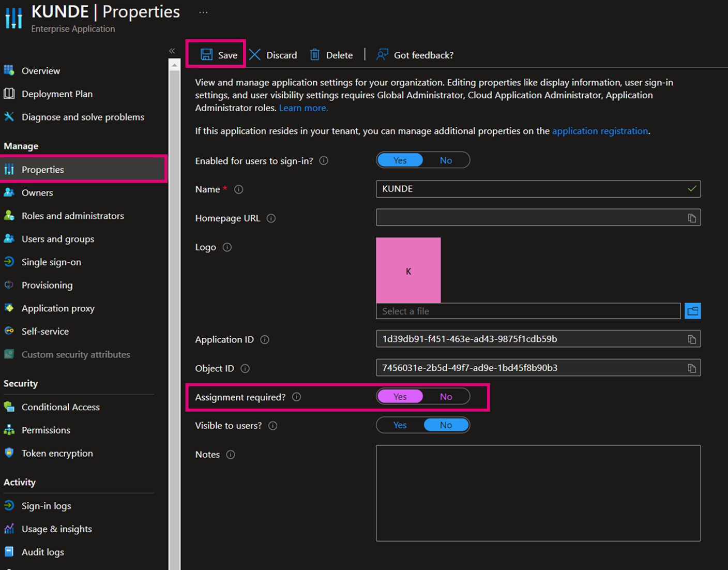Image resolution: width=728 pixels, height=570 pixels.
Task: Click info icon next to Assignment required
Action: pos(296,397)
